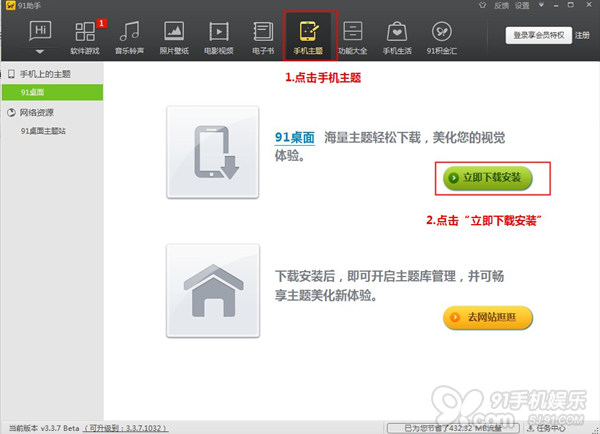600x434 pixels.
Task: Maximize the 91助手 window
Action: (x=571, y=5)
